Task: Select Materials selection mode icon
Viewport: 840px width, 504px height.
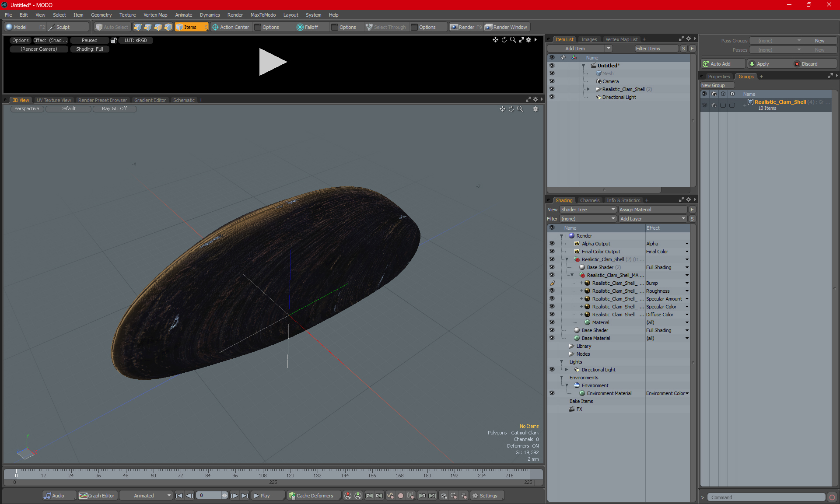Action: (168, 27)
